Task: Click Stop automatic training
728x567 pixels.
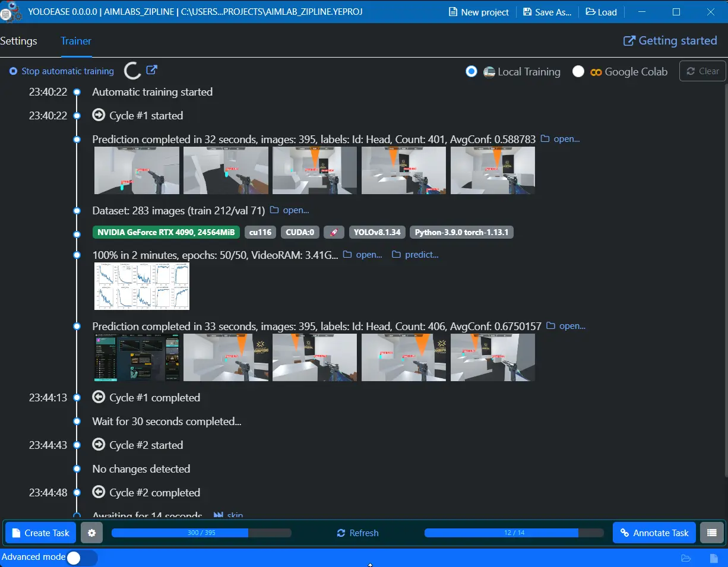Action: tap(62, 71)
